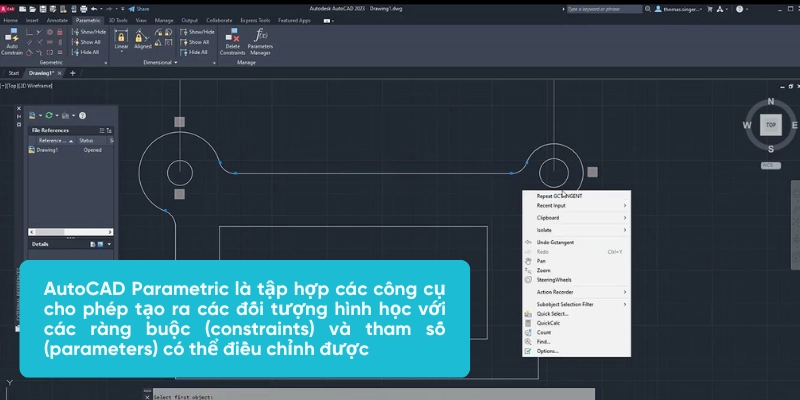
Task: Open the Insert ribbon tab
Action: tap(32, 20)
